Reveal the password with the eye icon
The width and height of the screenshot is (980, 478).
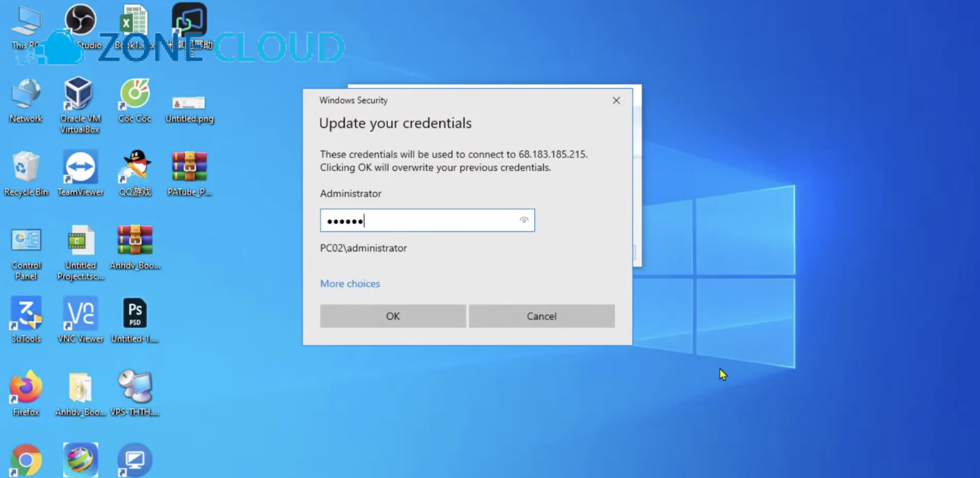point(524,220)
